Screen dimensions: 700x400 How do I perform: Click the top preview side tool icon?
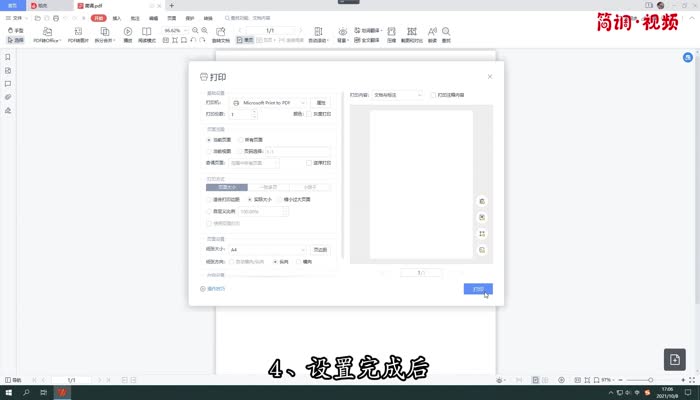482,201
